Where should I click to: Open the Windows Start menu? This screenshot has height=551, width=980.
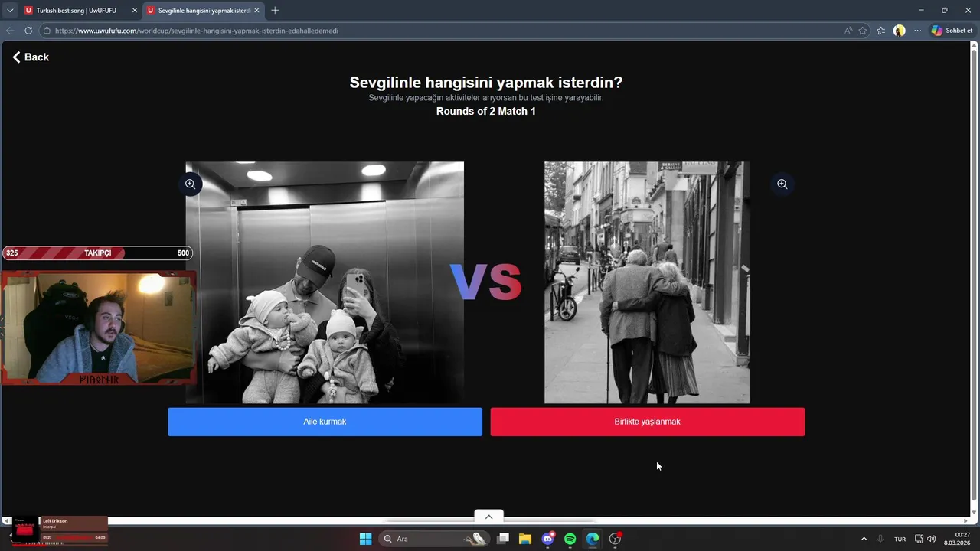365,539
